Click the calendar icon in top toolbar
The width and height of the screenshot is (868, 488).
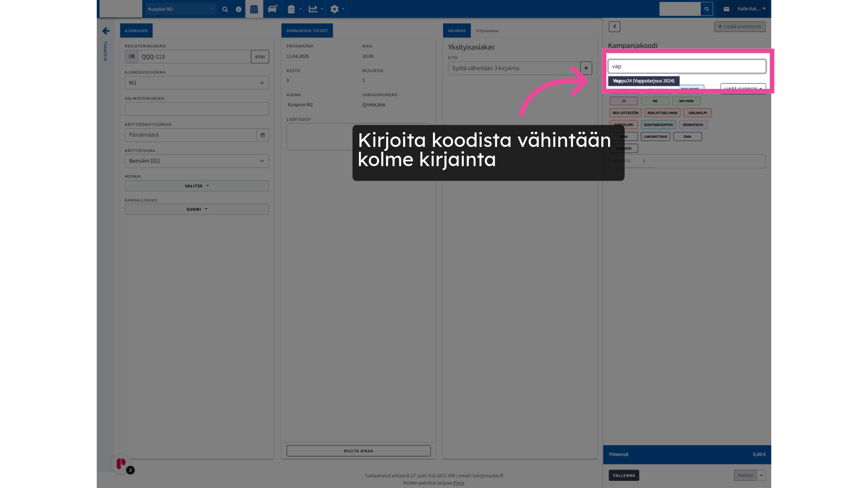pyautogui.click(x=254, y=9)
